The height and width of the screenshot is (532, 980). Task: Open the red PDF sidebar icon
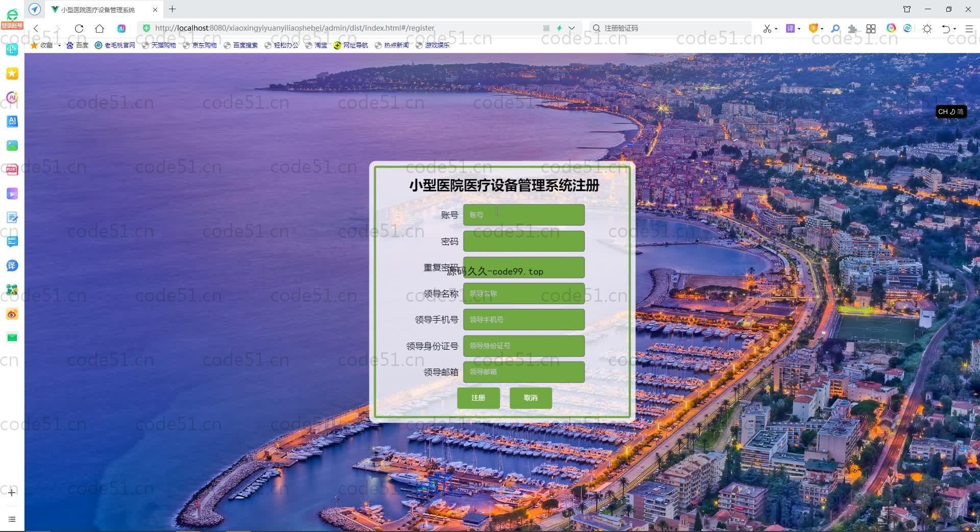(x=12, y=170)
